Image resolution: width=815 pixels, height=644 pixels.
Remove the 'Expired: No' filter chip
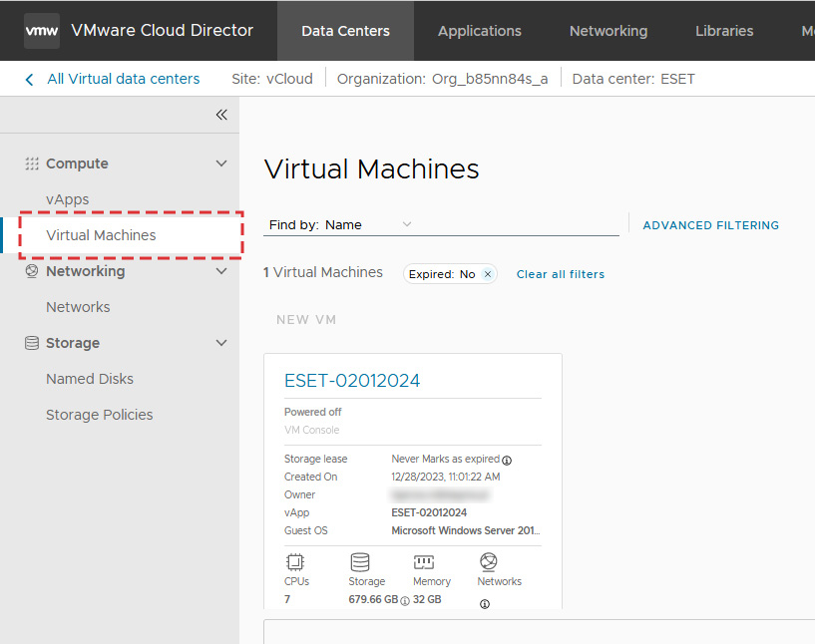(x=488, y=274)
